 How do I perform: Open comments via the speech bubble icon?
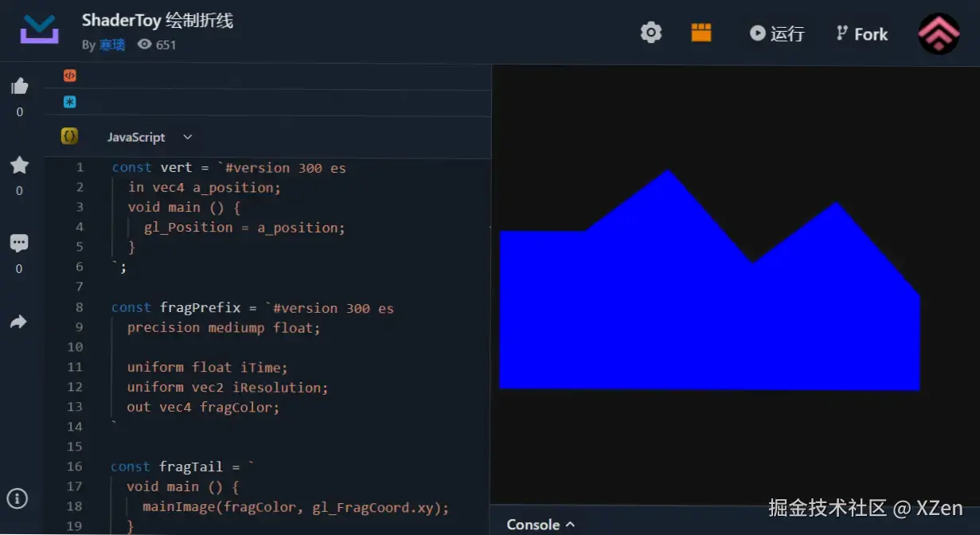click(18, 242)
